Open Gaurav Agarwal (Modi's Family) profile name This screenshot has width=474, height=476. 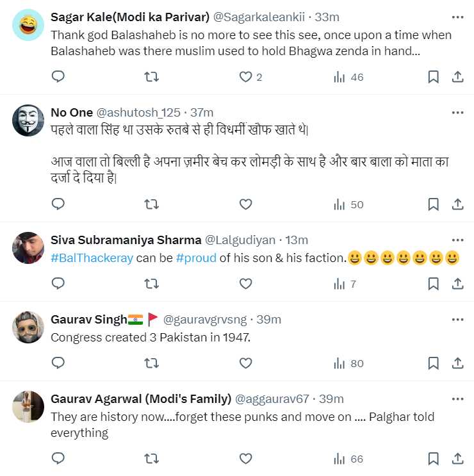[141, 399]
